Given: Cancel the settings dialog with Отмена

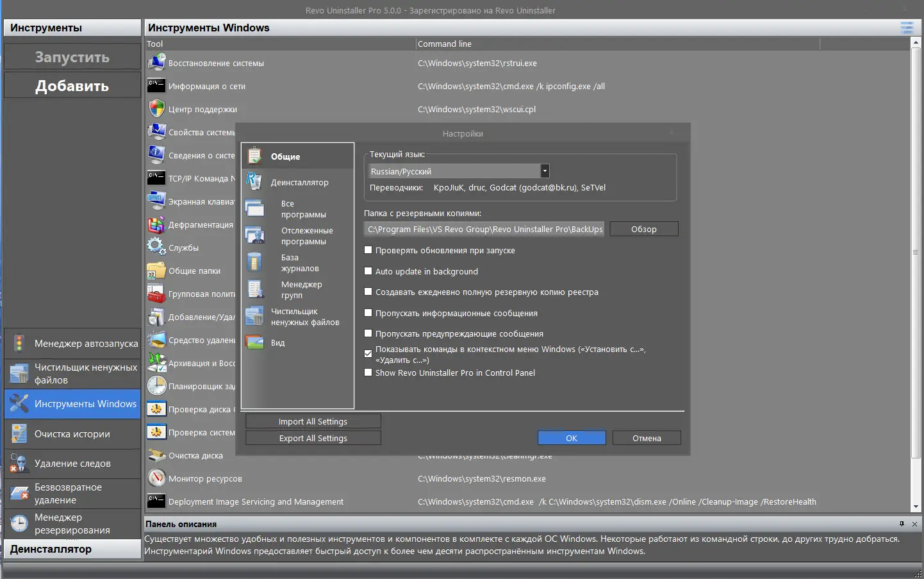Looking at the screenshot, I should [x=647, y=438].
